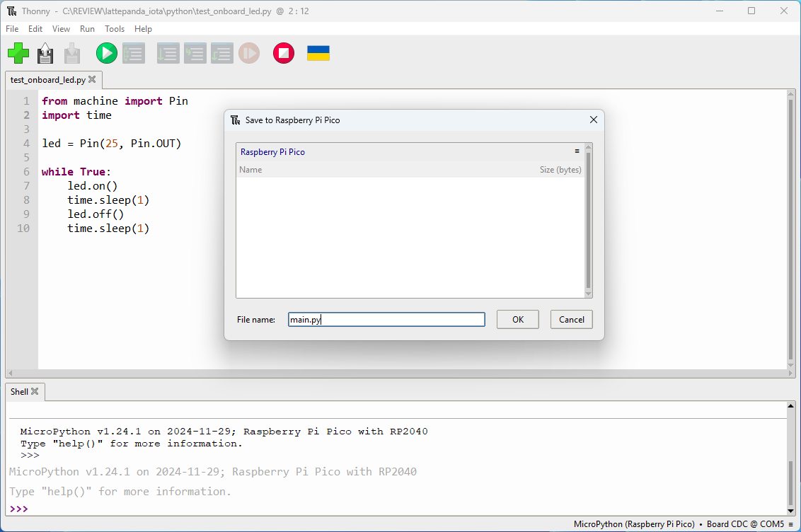Close the Shell panel tab
Screen dimensions: 801x532
[x=35, y=391]
